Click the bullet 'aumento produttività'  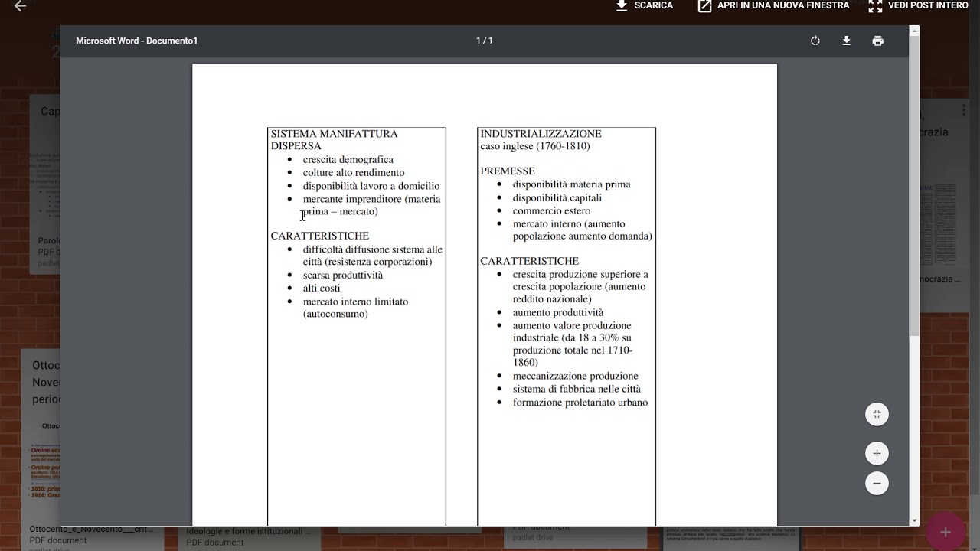click(558, 313)
